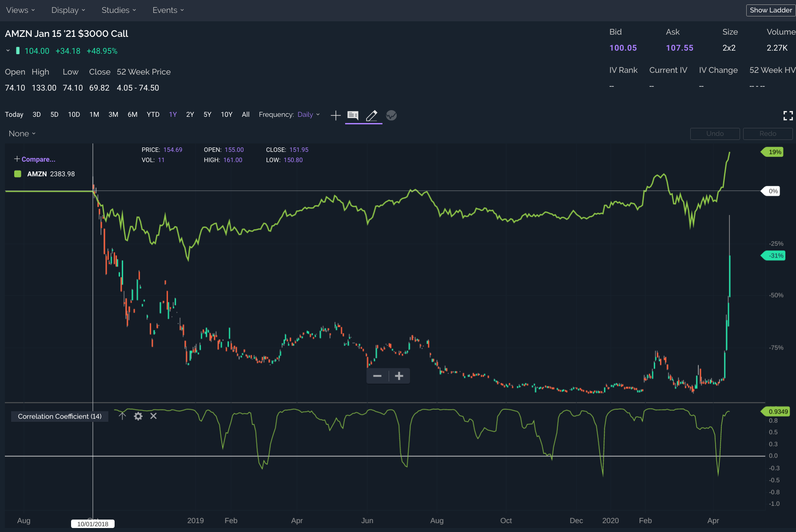Open the None drawing set dropdown
The width and height of the screenshot is (796, 532).
coord(22,134)
